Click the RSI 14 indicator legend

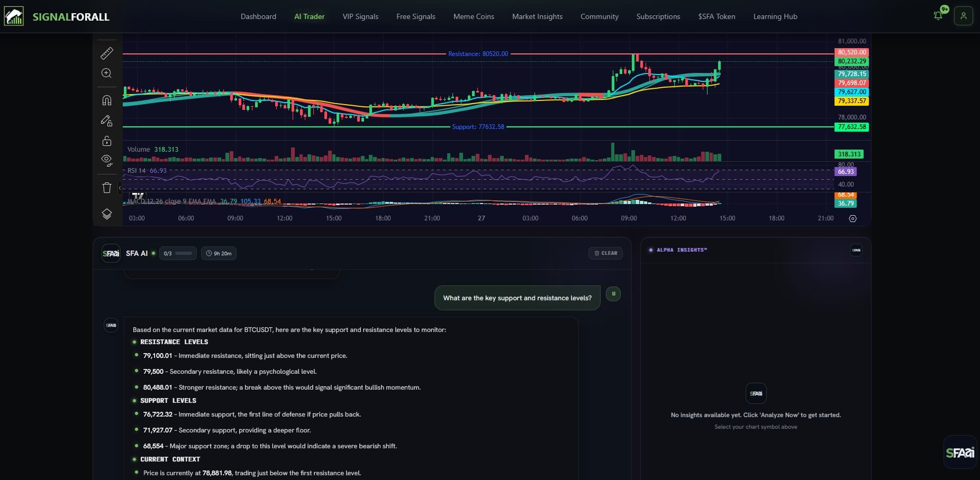pyautogui.click(x=147, y=171)
